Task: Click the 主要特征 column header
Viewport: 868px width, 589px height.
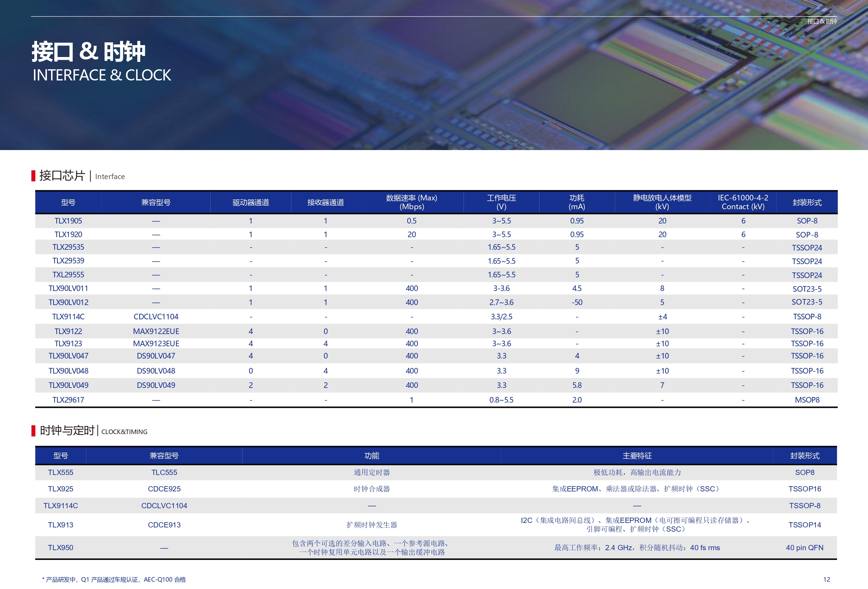Action: click(637, 456)
